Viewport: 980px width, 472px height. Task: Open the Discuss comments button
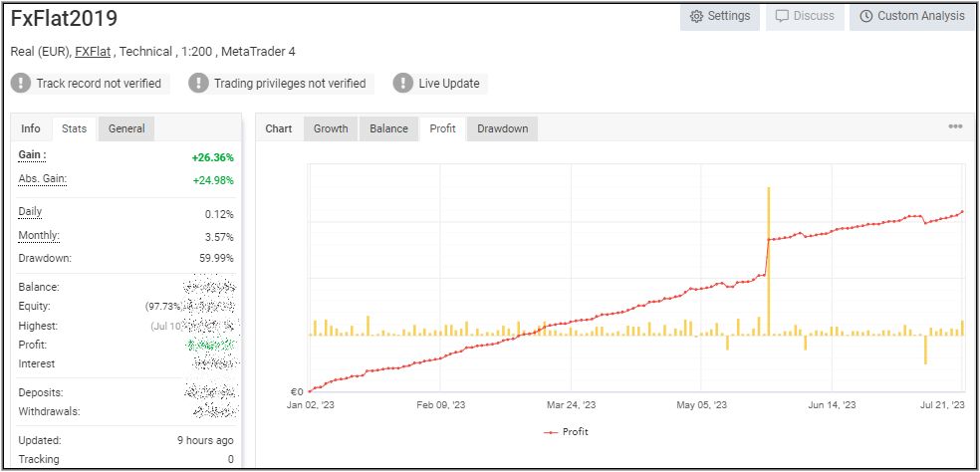805,17
